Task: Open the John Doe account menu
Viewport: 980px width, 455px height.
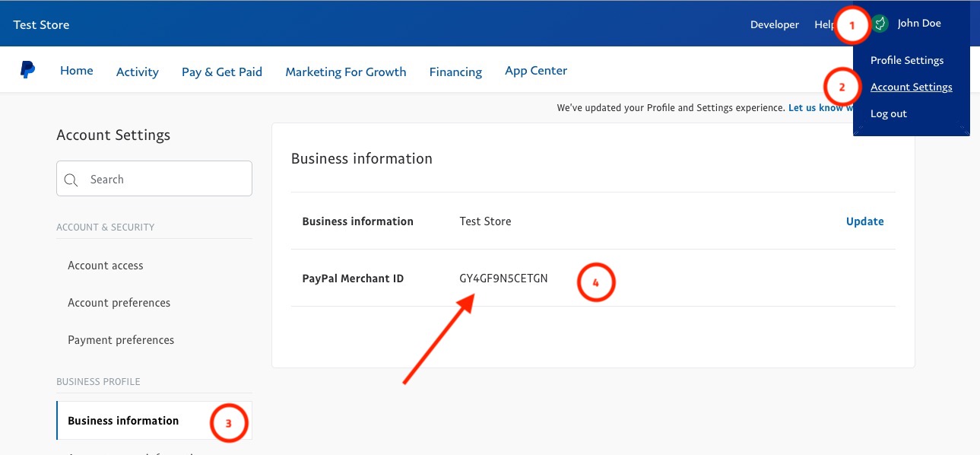Action: coord(919,24)
